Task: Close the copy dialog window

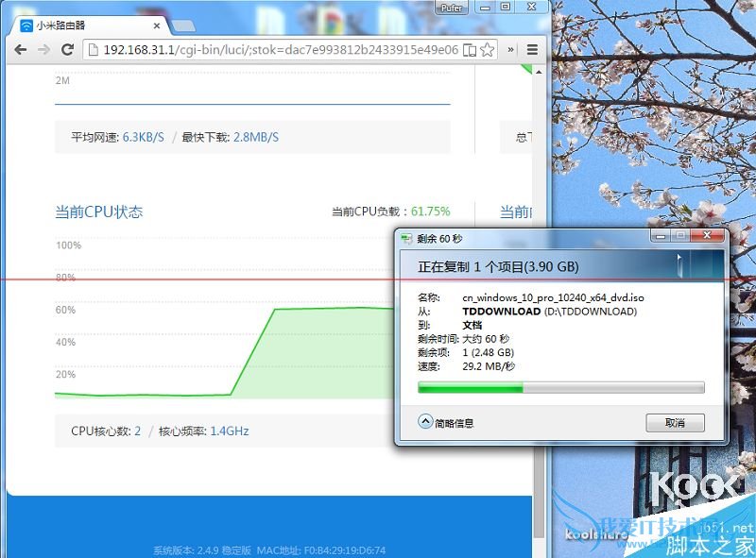Action: (x=707, y=235)
